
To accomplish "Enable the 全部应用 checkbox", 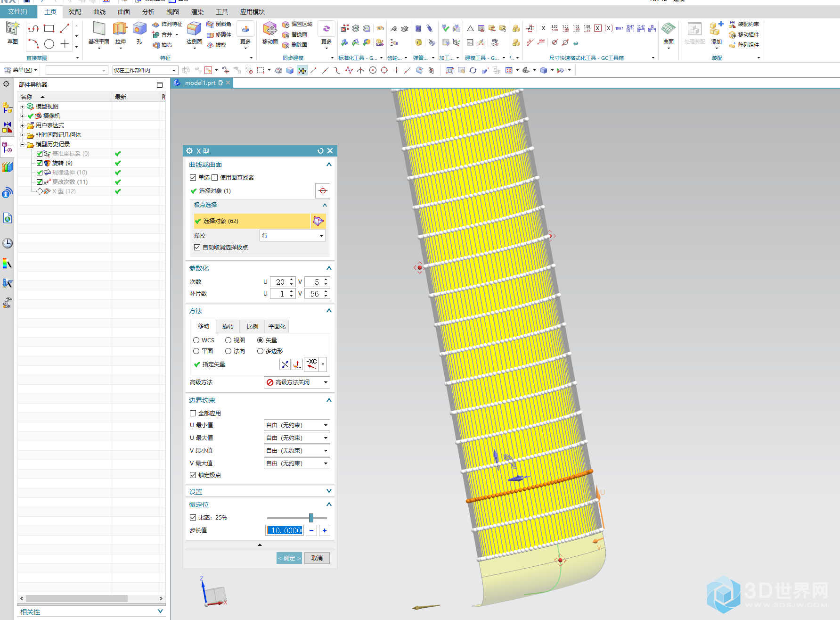I will [193, 413].
